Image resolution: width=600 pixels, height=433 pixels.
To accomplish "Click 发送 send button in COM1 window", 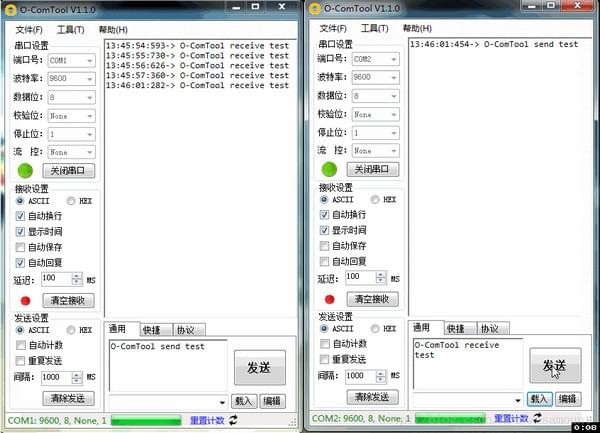I will click(x=260, y=368).
